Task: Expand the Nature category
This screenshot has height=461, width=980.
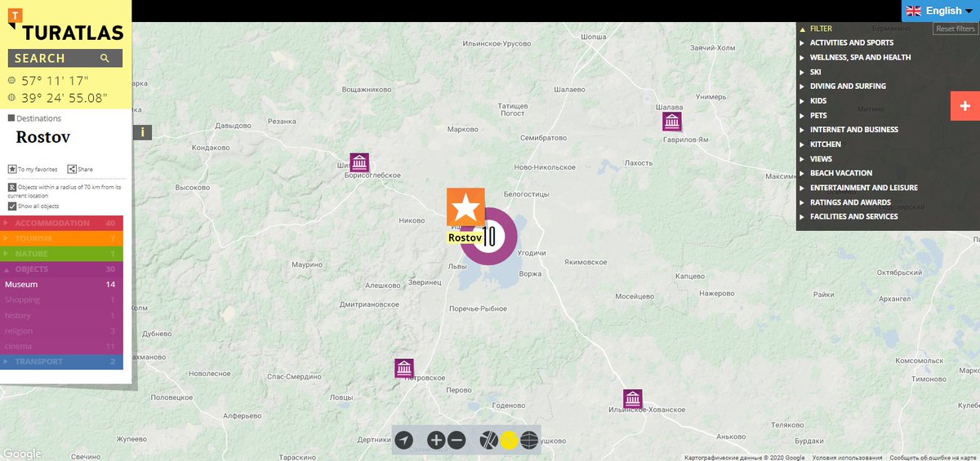Action: 62,254
